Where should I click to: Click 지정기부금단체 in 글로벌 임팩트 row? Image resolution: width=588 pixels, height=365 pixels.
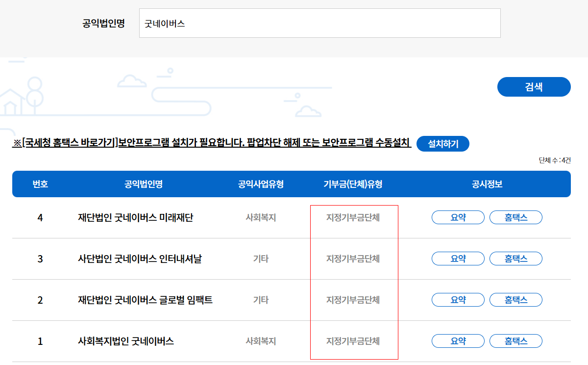pyautogui.click(x=353, y=300)
